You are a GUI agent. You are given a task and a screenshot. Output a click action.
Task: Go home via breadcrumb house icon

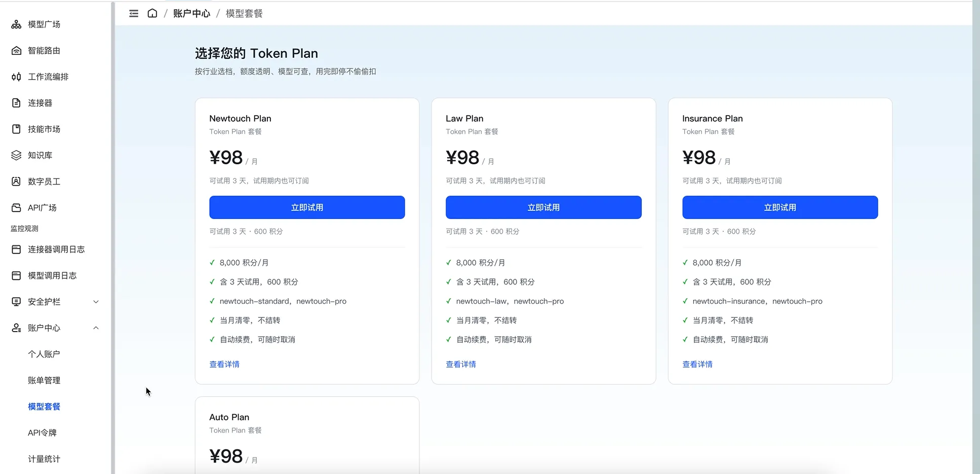152,13
